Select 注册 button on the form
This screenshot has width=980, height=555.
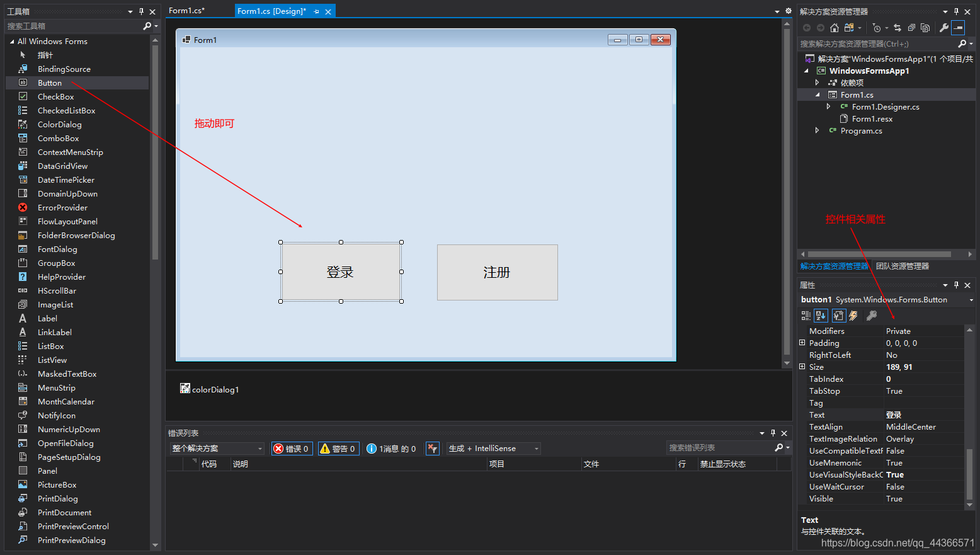pyautogui.click(x=497, y=272)
